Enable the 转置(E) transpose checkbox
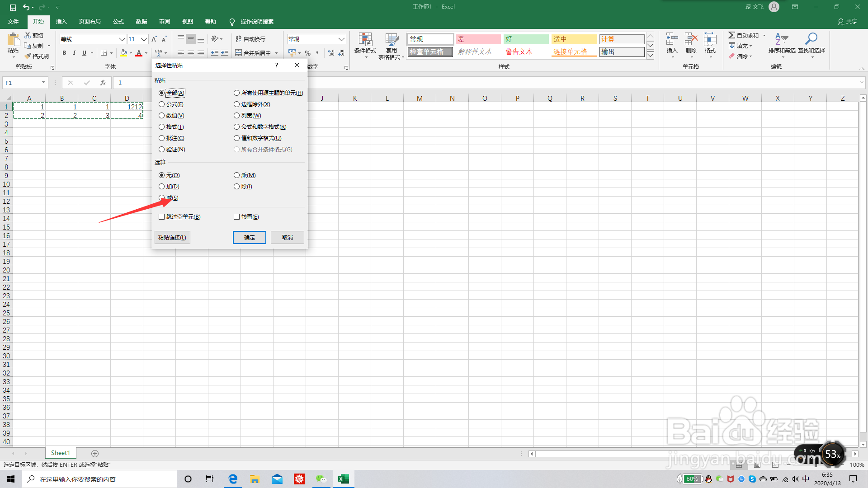Viewport: 868px width, 488px height. [236, 217]
